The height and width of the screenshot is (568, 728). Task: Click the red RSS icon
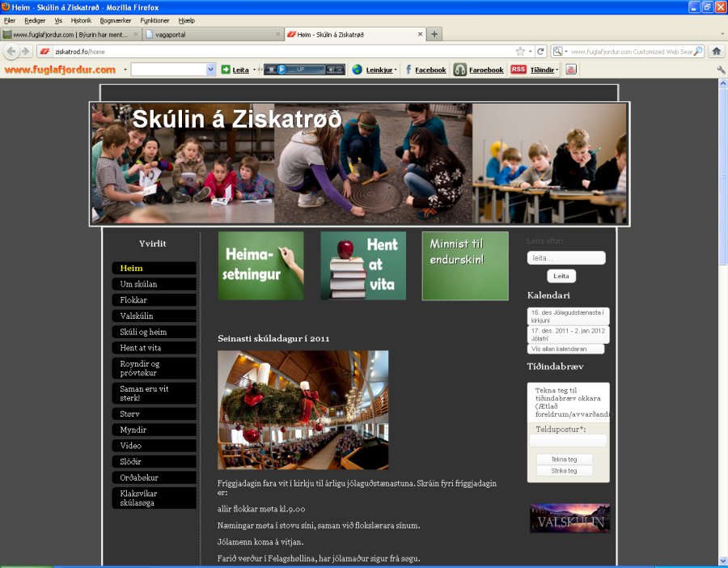point(518,70)
